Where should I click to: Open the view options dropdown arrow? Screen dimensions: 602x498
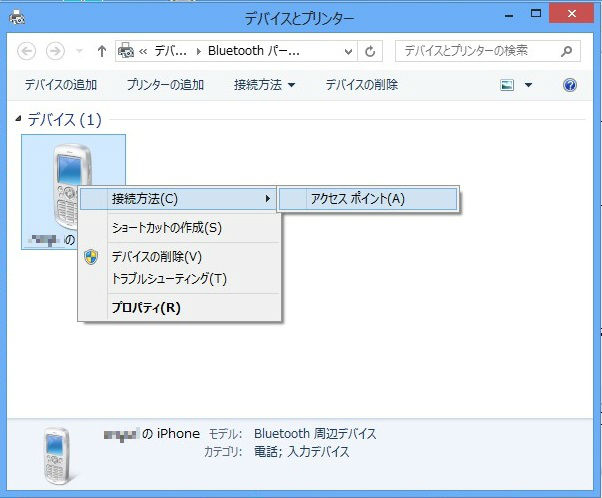pos(528,85)
